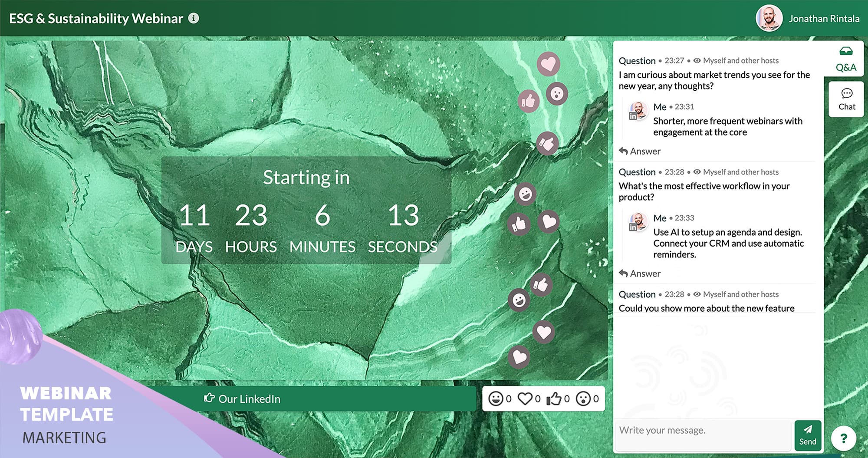Open the help question mark button
The image size is (868, 458).
843,438
